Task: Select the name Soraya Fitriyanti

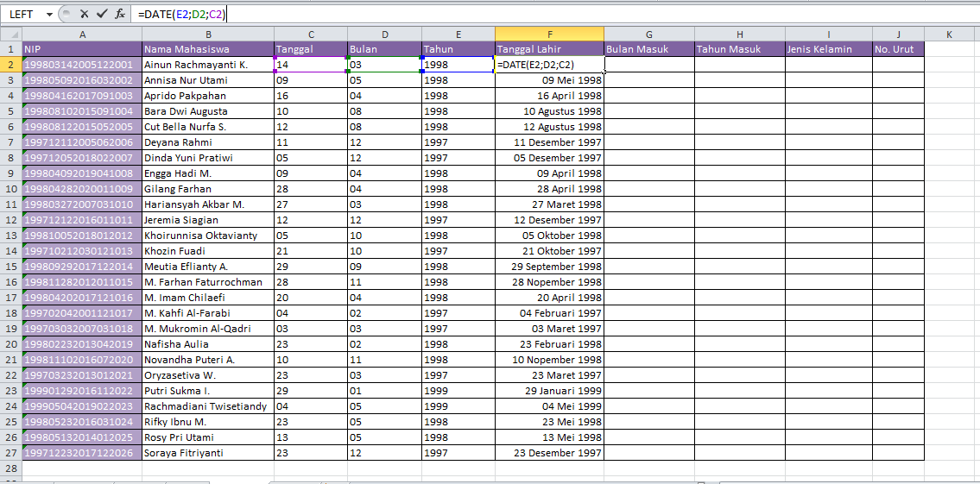Action: (208, 453)
